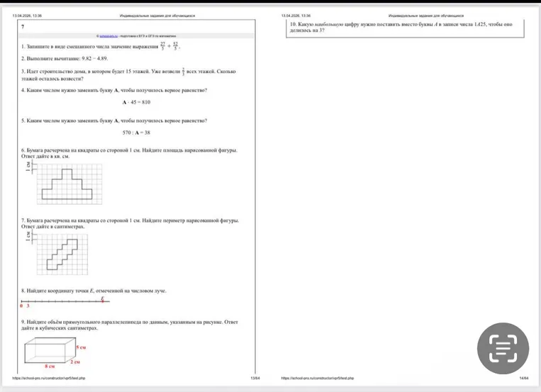Click point E on the number line
The height and width of the screenshot is (392, 541).
pyautogui.click(x=103, y=301)
